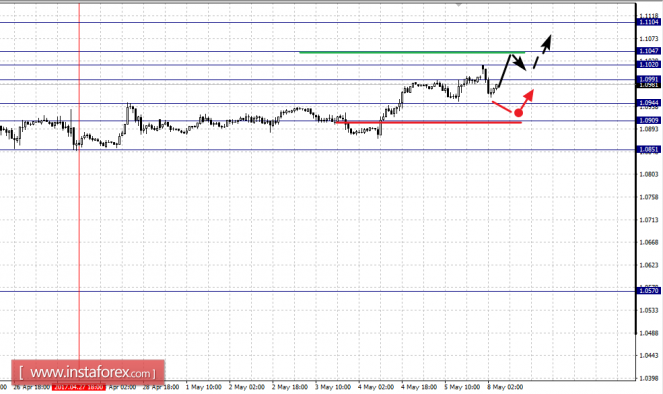
Task: Click the 1.0851 price level label
Action: [x=648, y=149]
